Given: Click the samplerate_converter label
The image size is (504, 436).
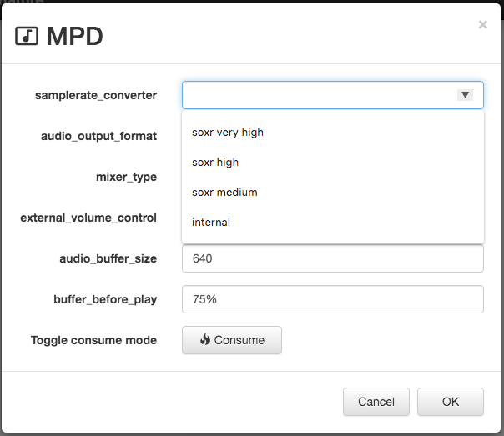Looking at the screenshot, I should pos(96,95).
